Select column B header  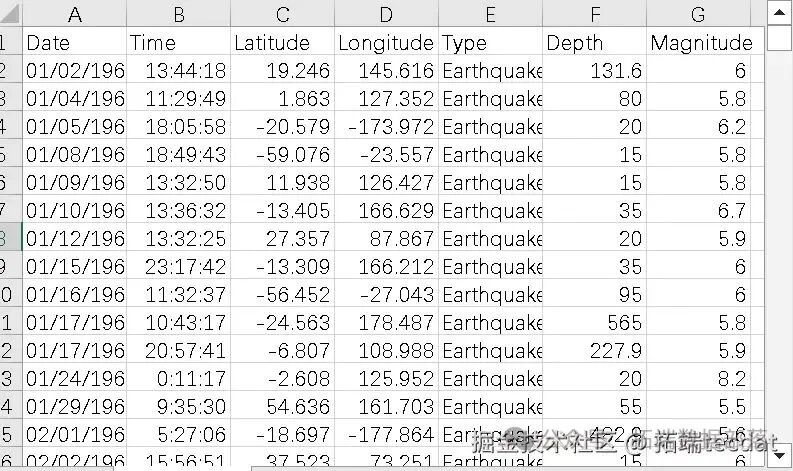pos(179,14)
